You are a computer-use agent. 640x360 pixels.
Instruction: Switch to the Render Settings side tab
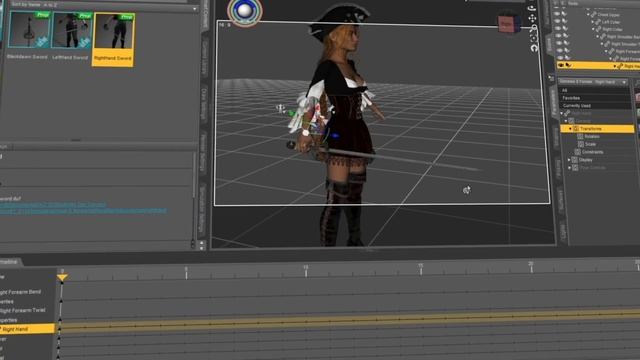tap(203, 153)
